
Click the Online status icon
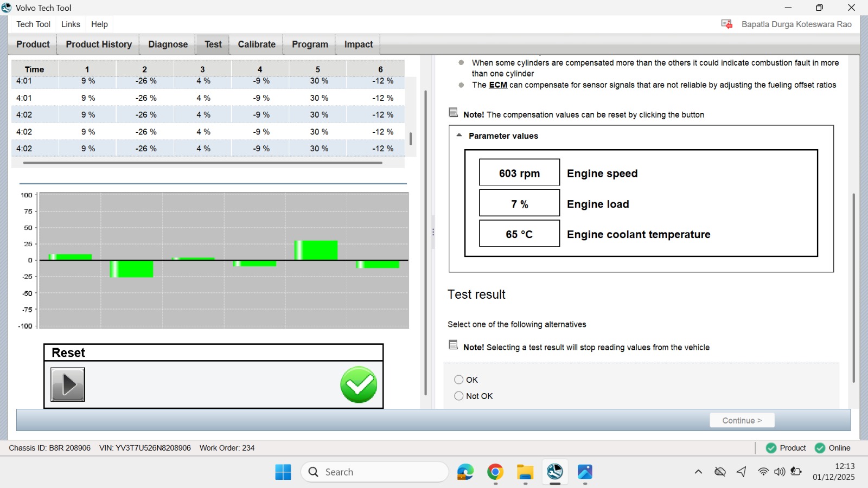tap(820, 448)
